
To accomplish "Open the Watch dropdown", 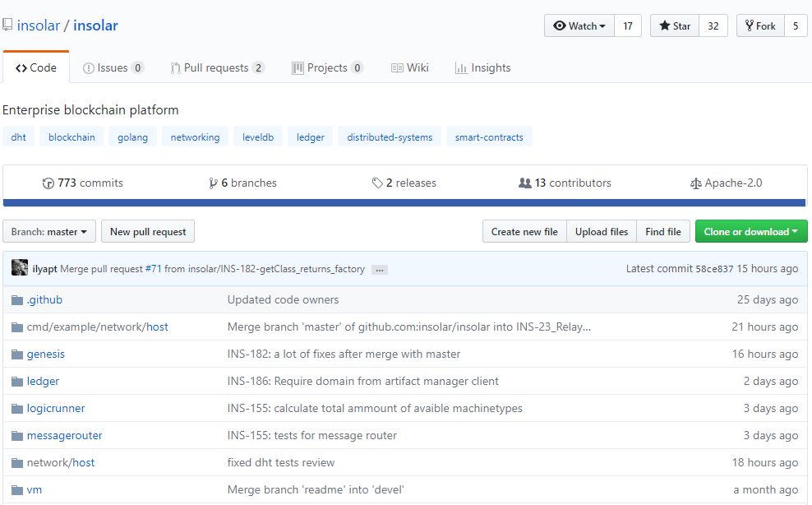I will click(579, 26).
